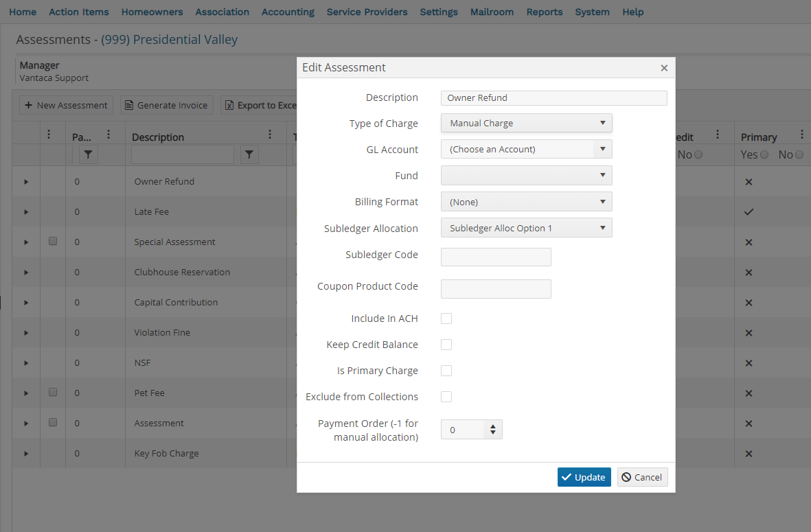Screen dimensions: 811x532
Task: Tick the Exclude from Collections checkbox
Action: [x=446, y=397]
